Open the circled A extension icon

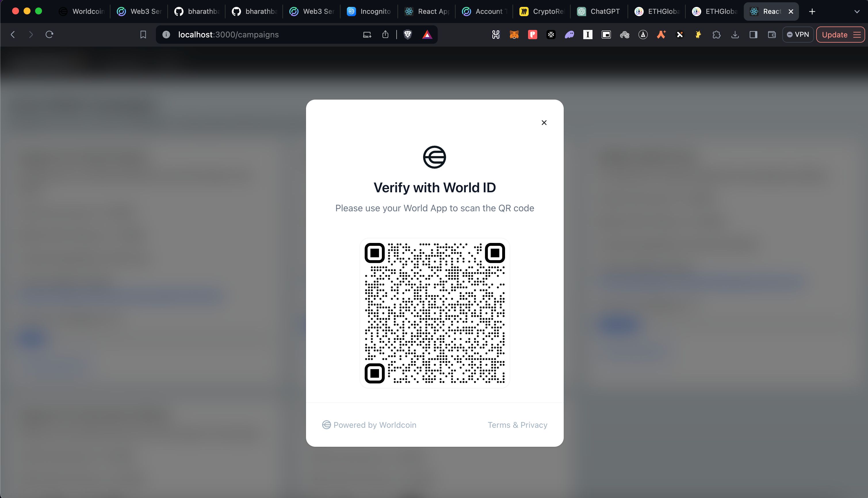click(643, 35)
